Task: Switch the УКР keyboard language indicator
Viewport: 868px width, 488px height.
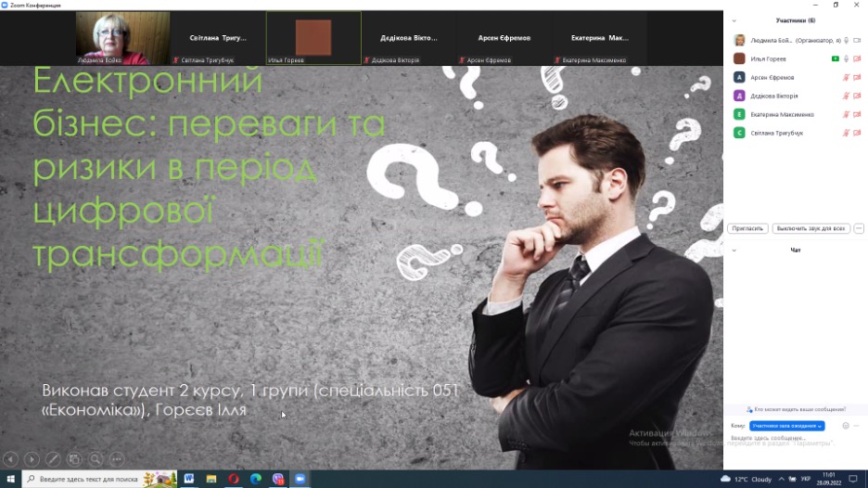Action: point(806,479)
